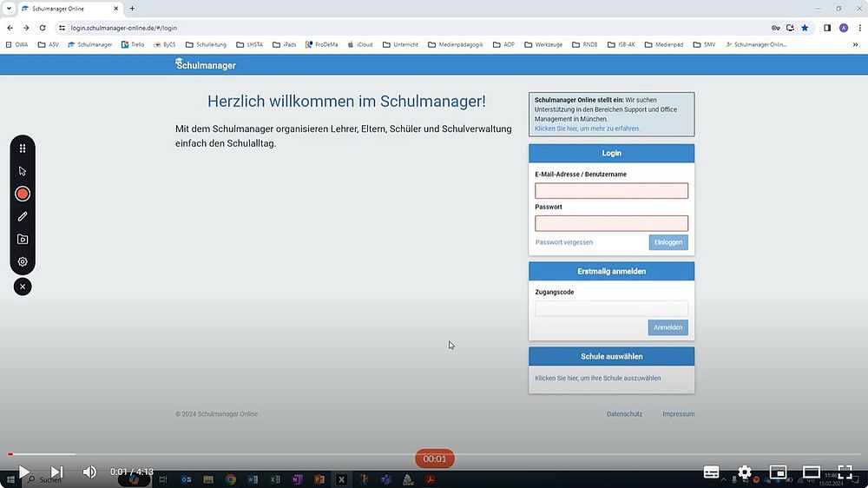The height and width of the screenshot is (488, 868).
Task: Follow the link to choose your school
Action: tap(598, 379)
